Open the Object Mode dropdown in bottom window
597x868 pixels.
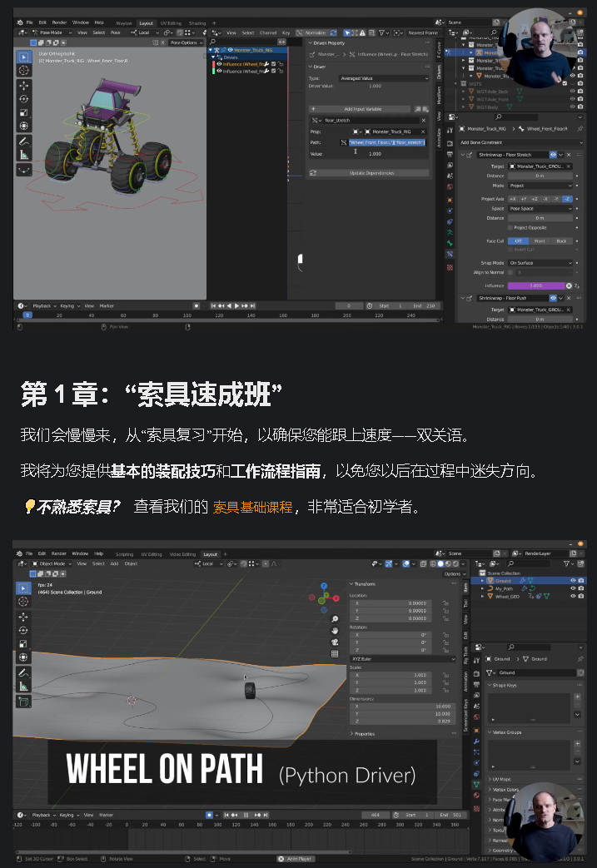tap(52, 563)
